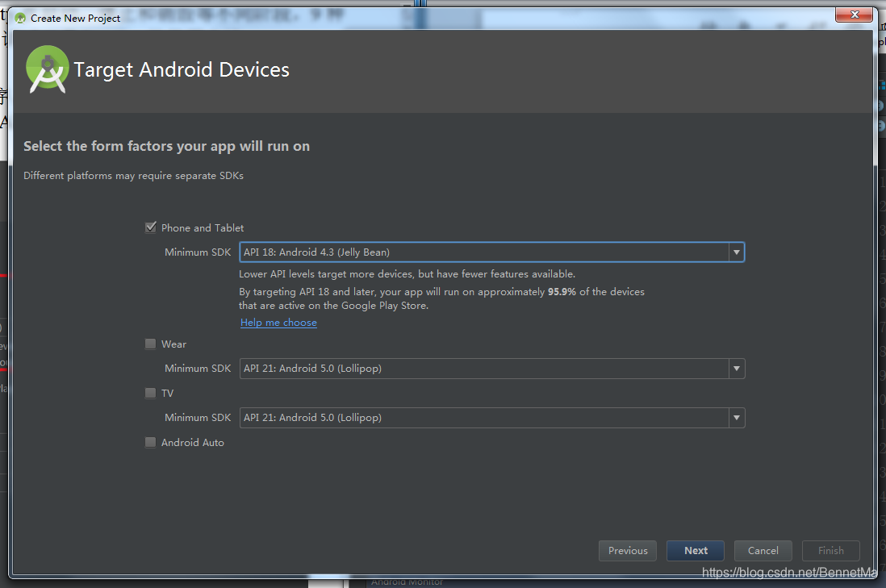Screen dimensions: 886x588
Task: Proceed with the Next button
Action: [x=696, y=551]
